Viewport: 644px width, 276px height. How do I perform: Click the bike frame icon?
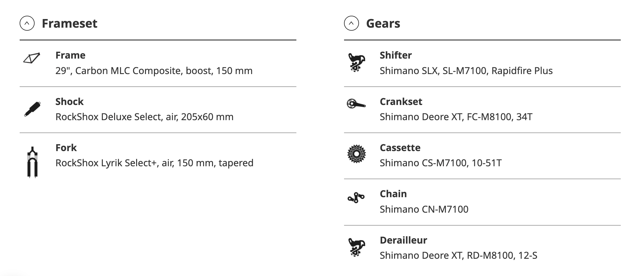pyautogui.click(x=32, y=58)
